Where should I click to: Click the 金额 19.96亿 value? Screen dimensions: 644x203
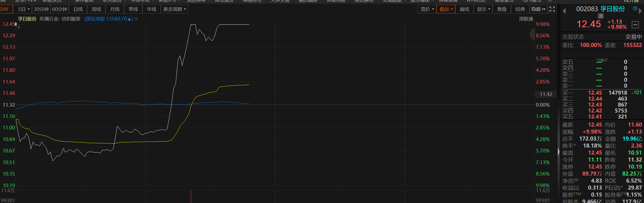[x=632, y=139]
